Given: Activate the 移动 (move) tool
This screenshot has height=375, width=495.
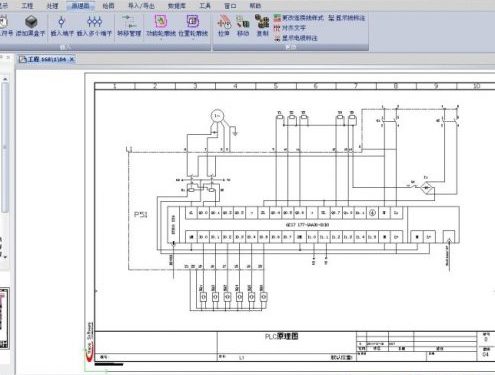Looking at the screenshot, I should [243, 25].
